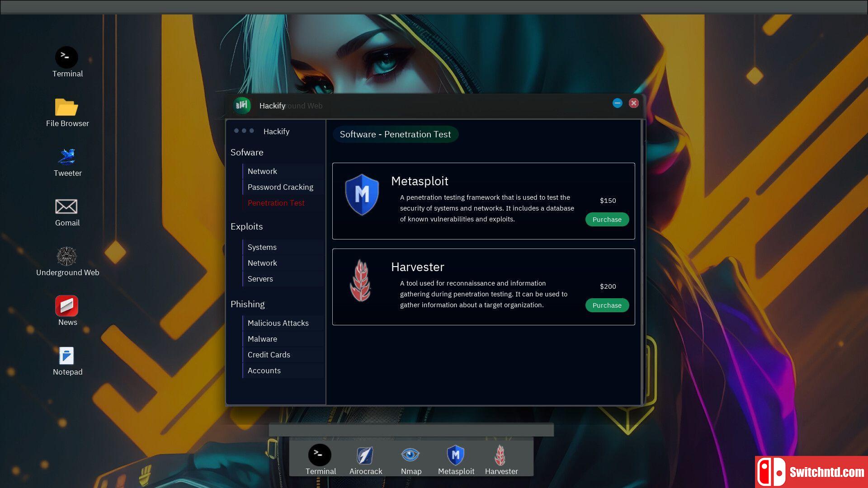Select Password Cracking category
The image size is (868, 488).
coord(283,187)
